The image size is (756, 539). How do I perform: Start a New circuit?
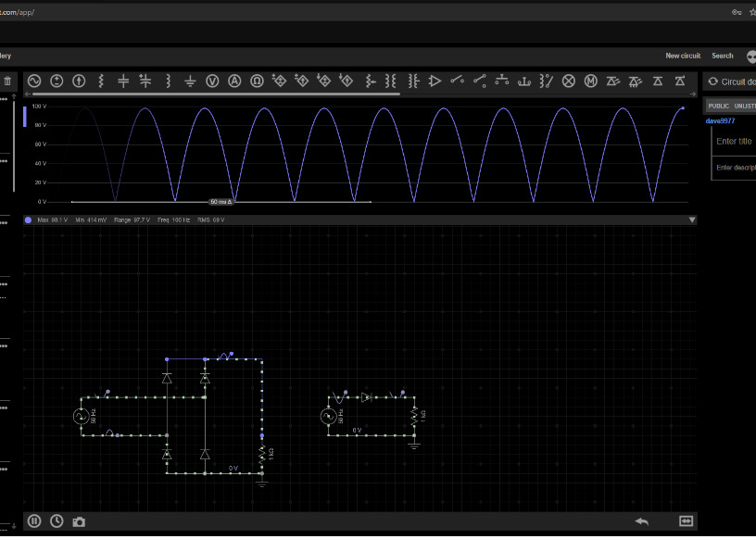683,56
